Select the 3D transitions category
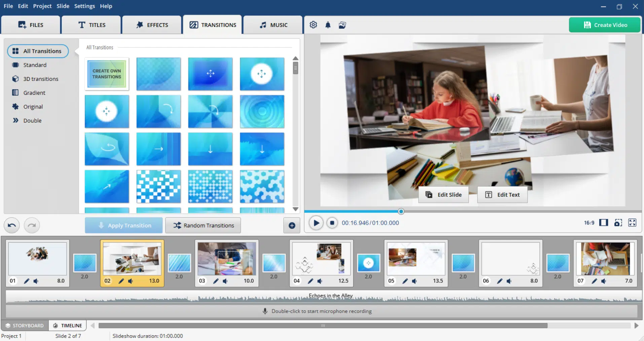The image size is (644, 341). [40, 79]
